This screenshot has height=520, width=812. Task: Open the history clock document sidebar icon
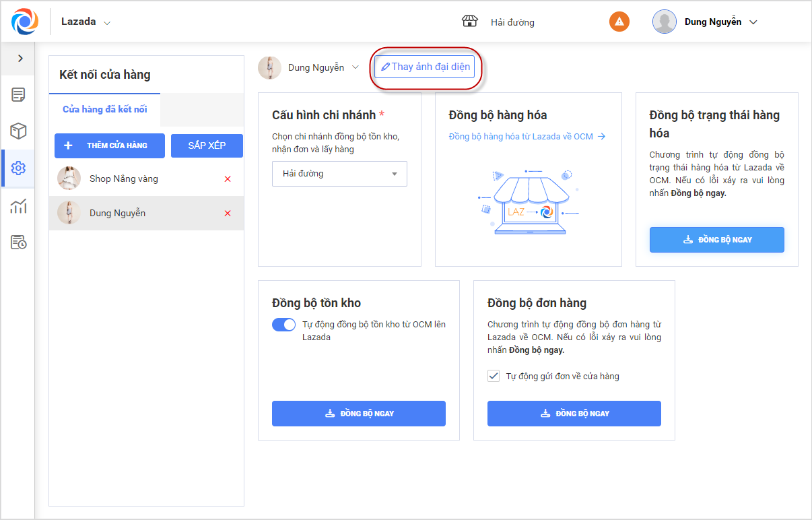pos(19,242)
